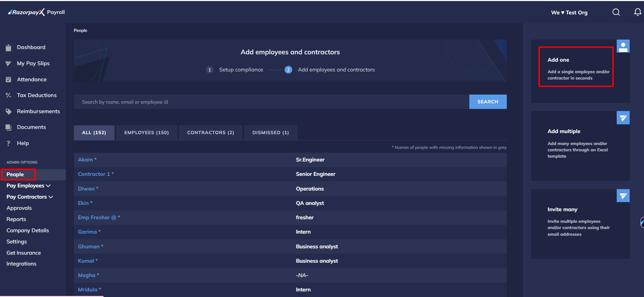Click the name/email/employee id search field
The image size is (644, 297).
pyautogui.click(x=271, y=102)
